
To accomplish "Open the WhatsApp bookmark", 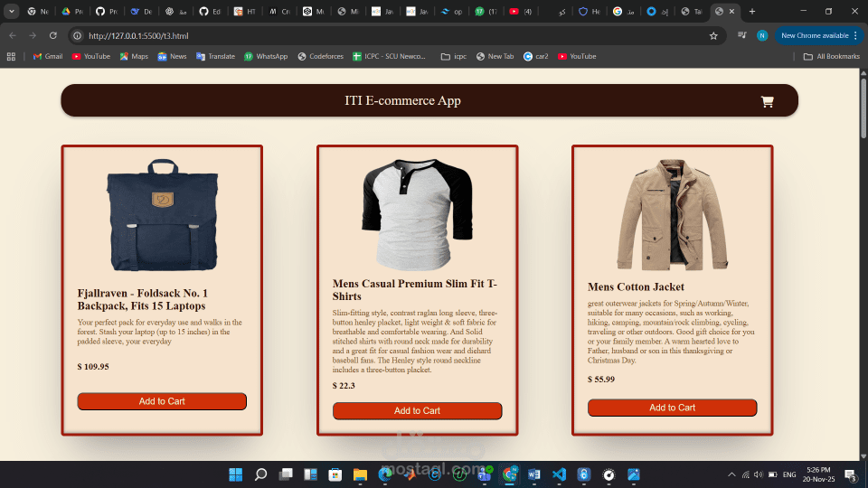I will pyautogui.click(x=266, y=56).
